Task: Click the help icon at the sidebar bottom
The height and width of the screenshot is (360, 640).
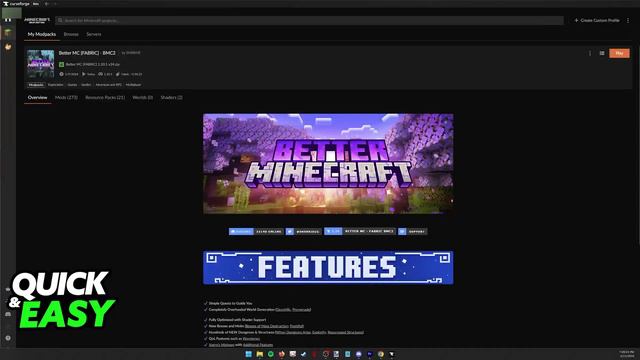Action: point(8,338)
